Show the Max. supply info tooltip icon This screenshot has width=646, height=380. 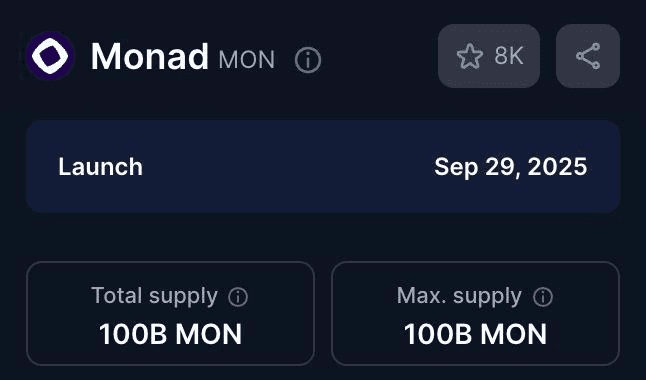[x=543, y=297]
